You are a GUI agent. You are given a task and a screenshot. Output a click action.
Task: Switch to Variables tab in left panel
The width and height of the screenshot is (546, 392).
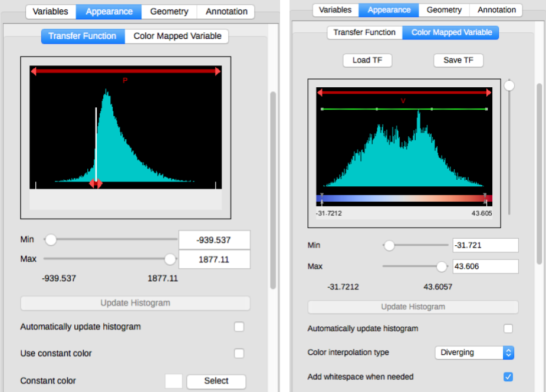point(50,11)
